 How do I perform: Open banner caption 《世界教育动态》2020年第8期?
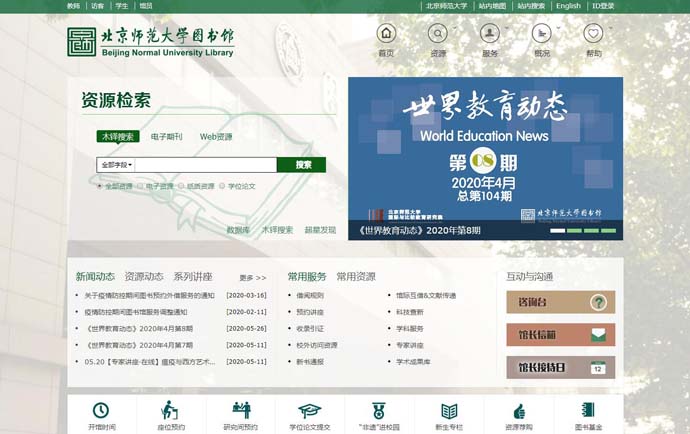coord(418,230)
